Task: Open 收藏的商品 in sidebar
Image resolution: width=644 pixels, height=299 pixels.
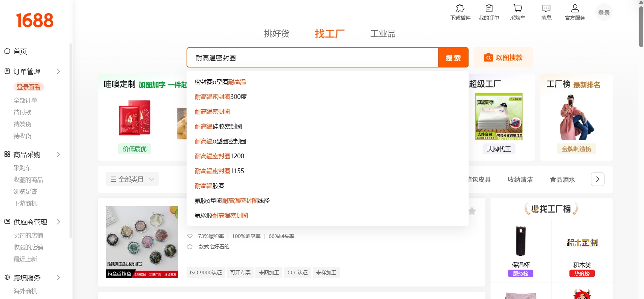Action: [28, 180]
